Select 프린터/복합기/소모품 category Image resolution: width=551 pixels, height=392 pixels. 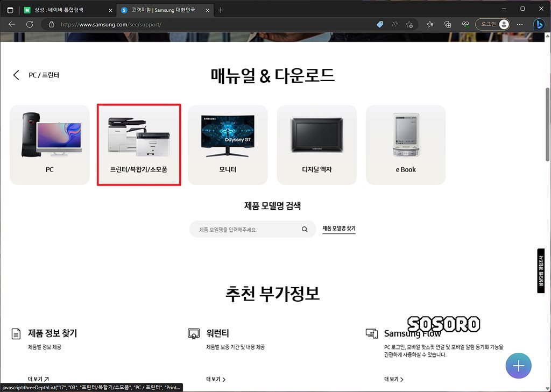139,145
